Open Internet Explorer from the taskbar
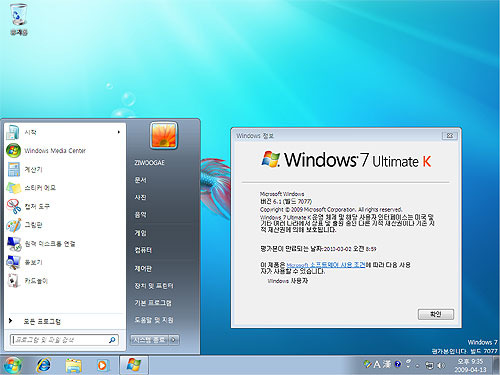500x375 pixels. 44,365
